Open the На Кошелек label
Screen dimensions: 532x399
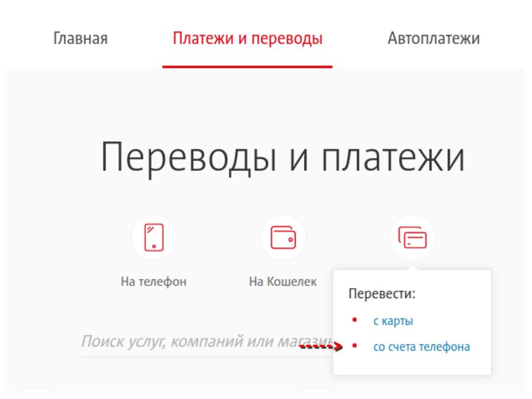[283, 282]
